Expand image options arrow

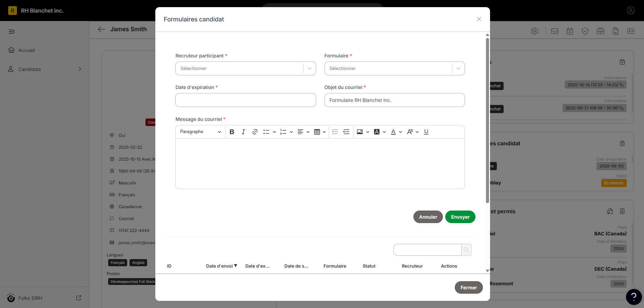pos(368,132)
